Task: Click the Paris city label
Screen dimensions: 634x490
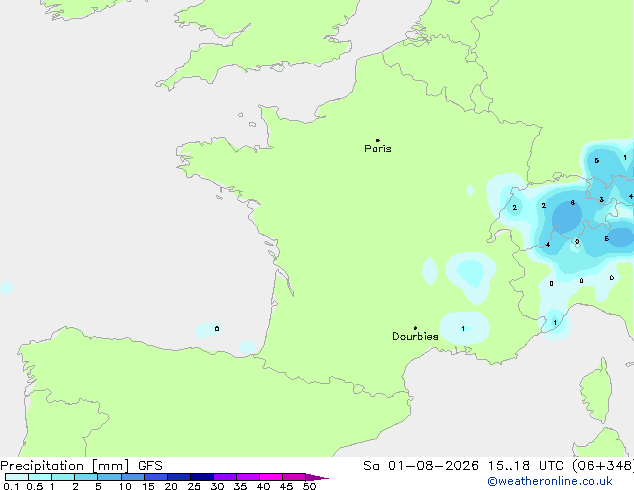Action: [x=378, y=148]
